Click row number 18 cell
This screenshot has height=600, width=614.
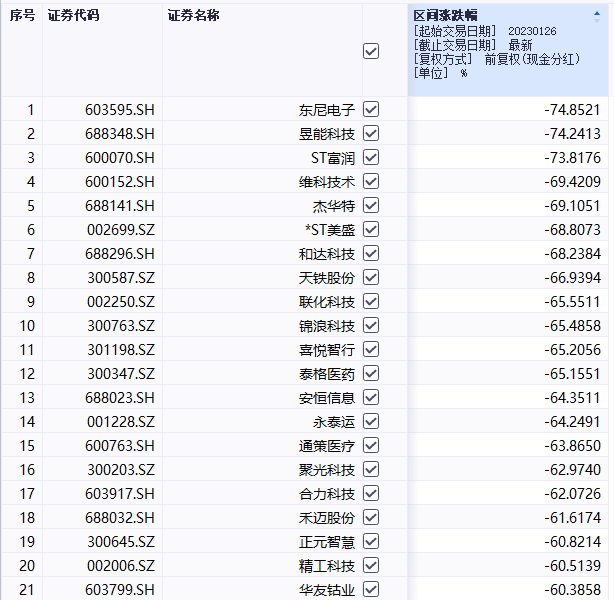click(27, 518)
